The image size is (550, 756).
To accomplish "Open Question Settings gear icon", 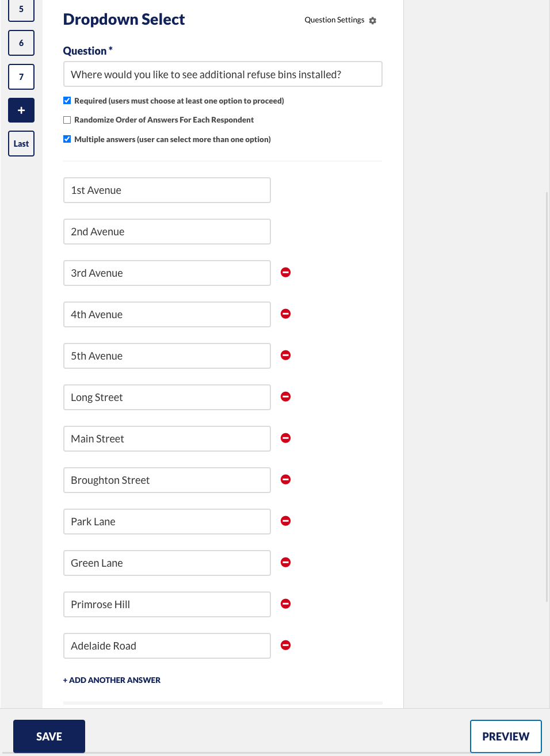I will pyautogui.click(x=373, y=21).
